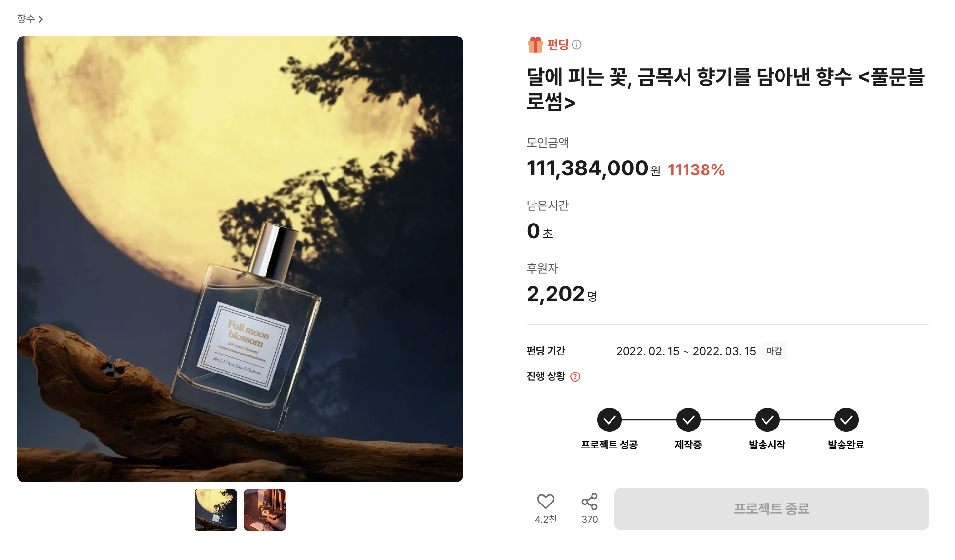Click the gift box funding icon
Viewport: 955px width, 560px height.
535,45
